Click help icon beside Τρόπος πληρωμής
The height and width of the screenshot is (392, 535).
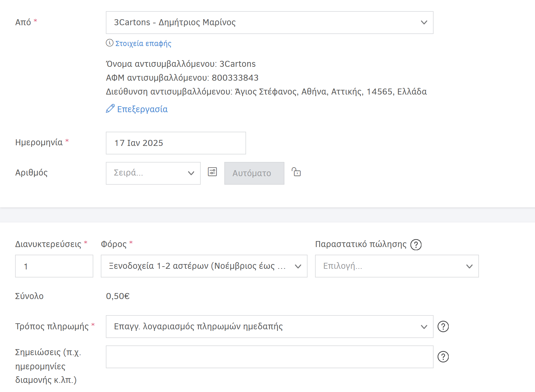[443, 326]
